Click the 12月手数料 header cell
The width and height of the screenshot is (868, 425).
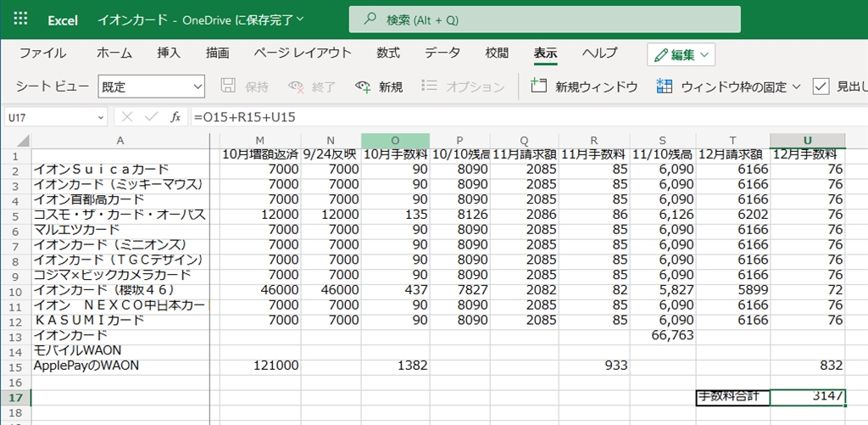coord(808,154)
